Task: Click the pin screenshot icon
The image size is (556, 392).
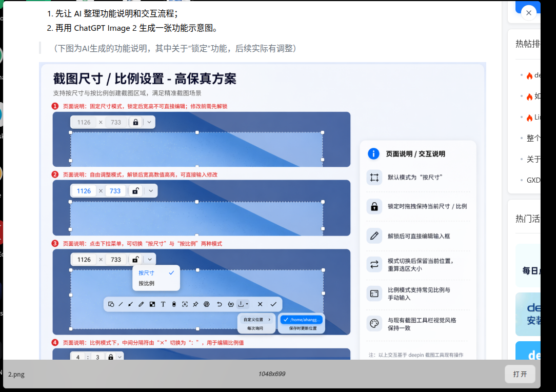Action: click(195, 304)
